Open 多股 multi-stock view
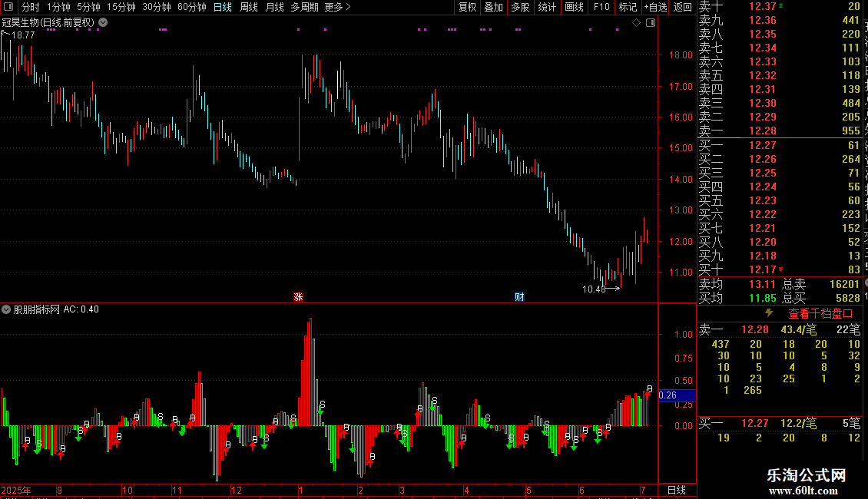Image resolution: width=868 pixels, height=499 pixels. [520, 7]
